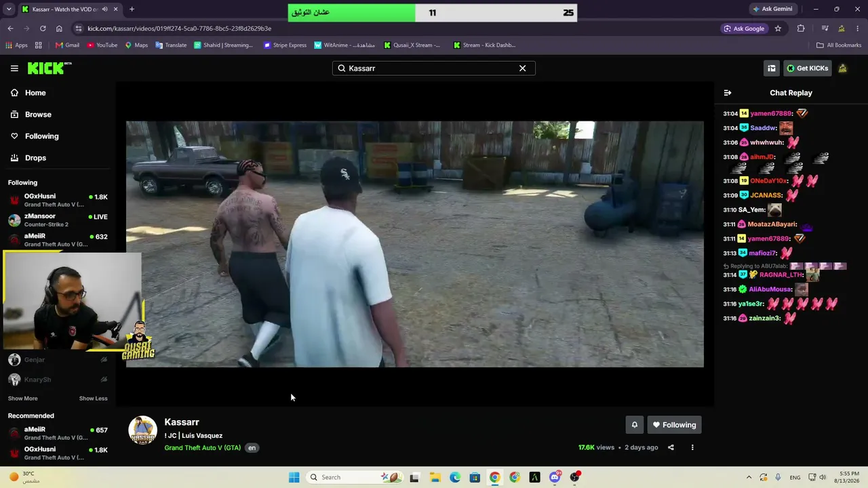Screen dimensions: 868x488
Task: Click the webcam overlay picture-in-picture
Action: [72, 300]
